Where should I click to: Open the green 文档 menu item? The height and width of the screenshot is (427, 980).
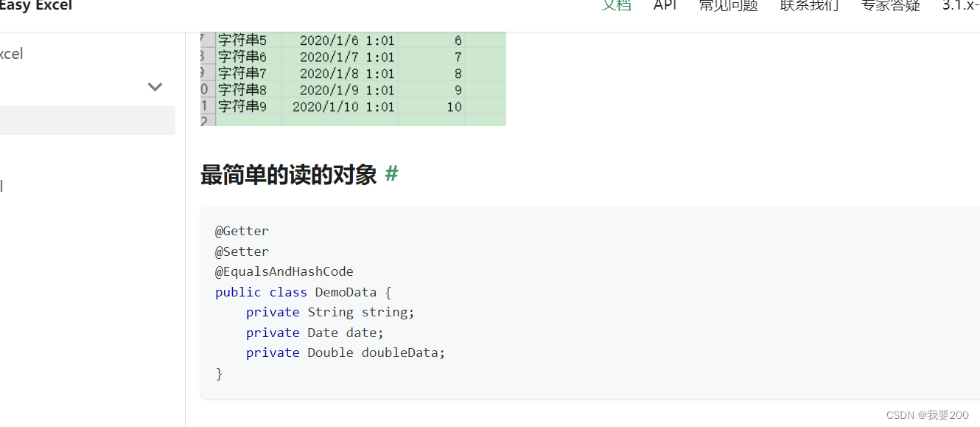click(x=616, y=5)
